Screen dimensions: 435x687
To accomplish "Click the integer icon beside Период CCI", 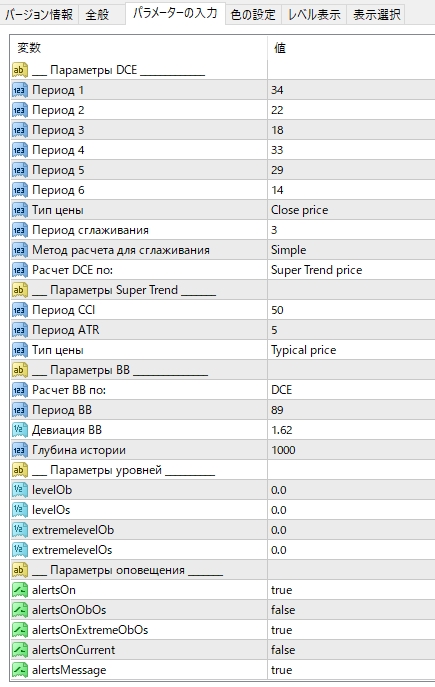I will click(x=20, y=310).
